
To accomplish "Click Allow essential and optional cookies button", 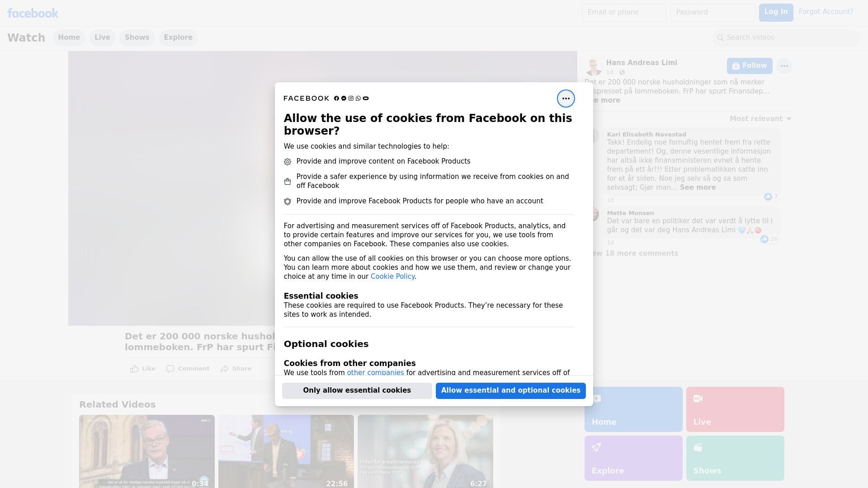I will coord(510,390).
